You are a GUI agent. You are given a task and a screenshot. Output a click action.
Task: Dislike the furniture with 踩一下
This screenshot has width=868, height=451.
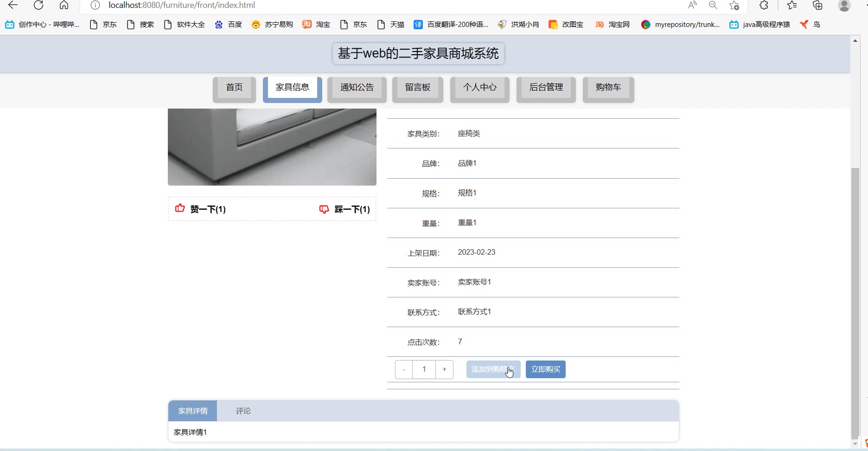coord(345,209)
